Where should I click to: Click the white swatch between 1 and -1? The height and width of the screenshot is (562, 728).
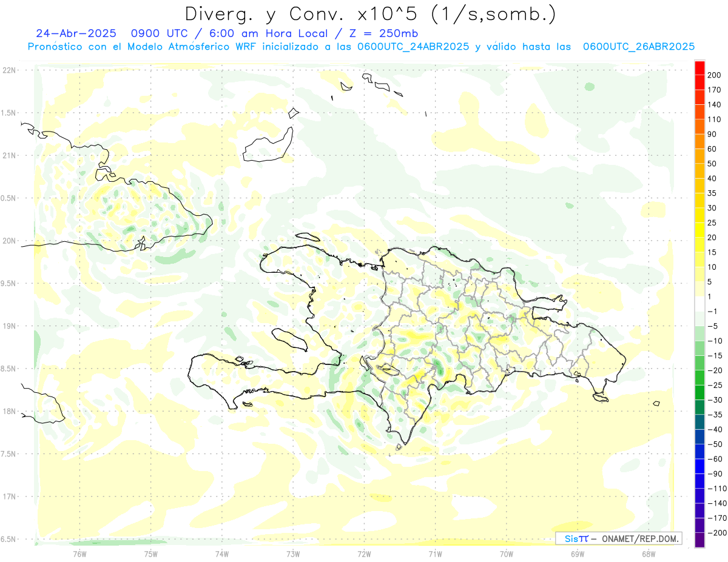point(699,304)
